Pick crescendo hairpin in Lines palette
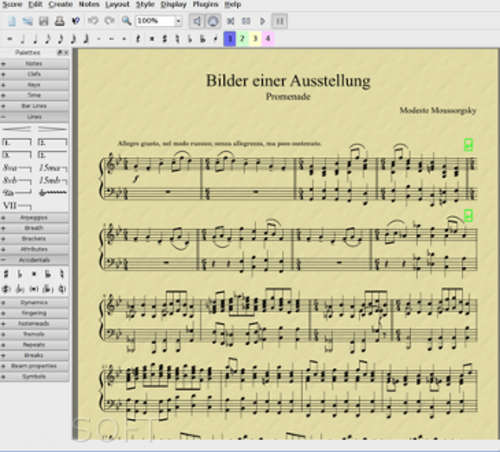Screen dimensions: 500x452 click(17, 129)
